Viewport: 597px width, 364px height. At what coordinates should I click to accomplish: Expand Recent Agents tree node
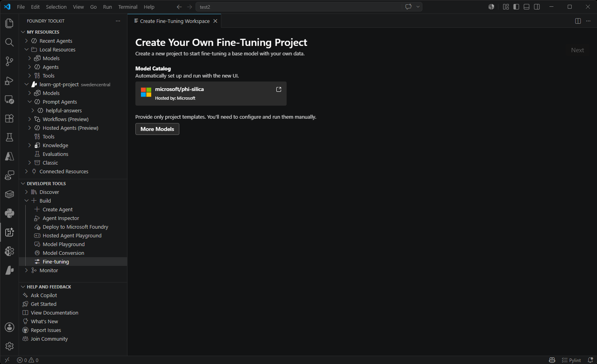tap(26, 41)
